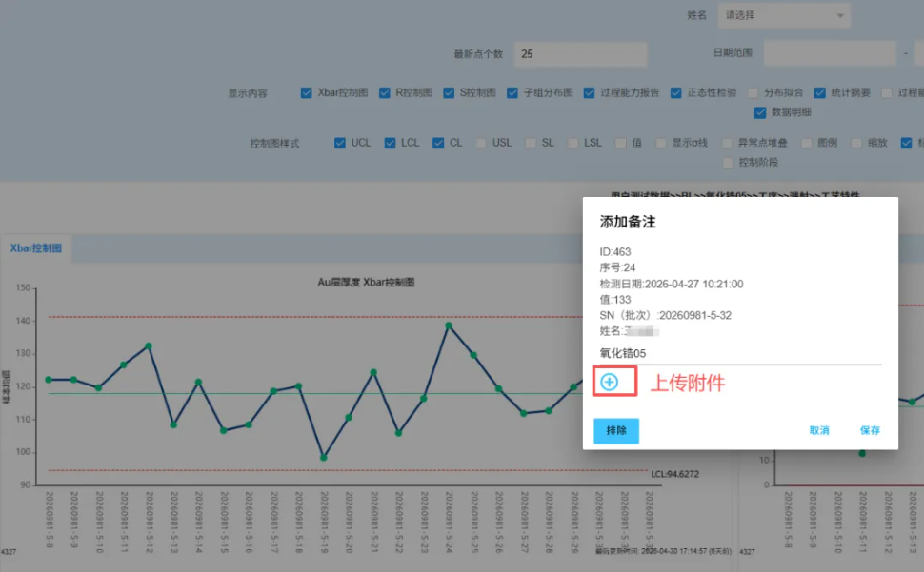Enable the 分布拟合 checkbox
The width and height of the screenshot is (924, 572).
pos(753,93)
